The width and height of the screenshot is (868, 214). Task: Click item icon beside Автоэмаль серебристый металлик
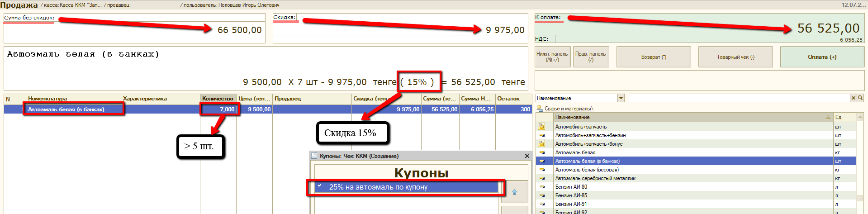click(541, 178)
